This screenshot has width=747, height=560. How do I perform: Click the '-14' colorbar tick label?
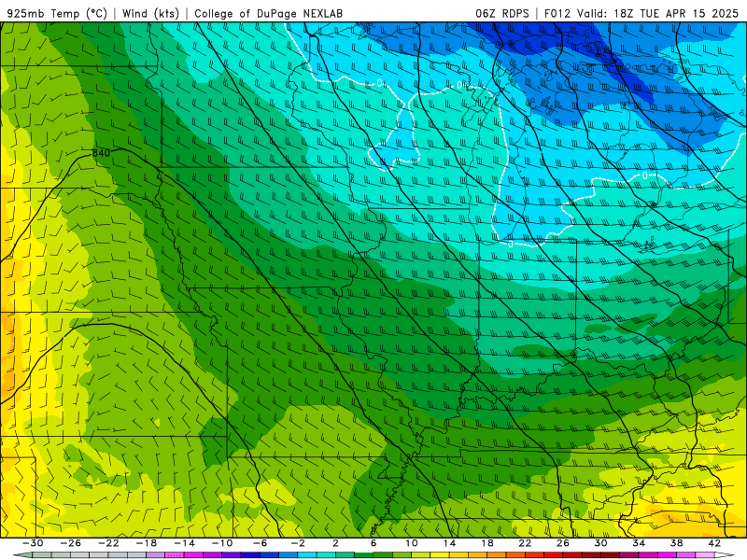coord(184,543)
